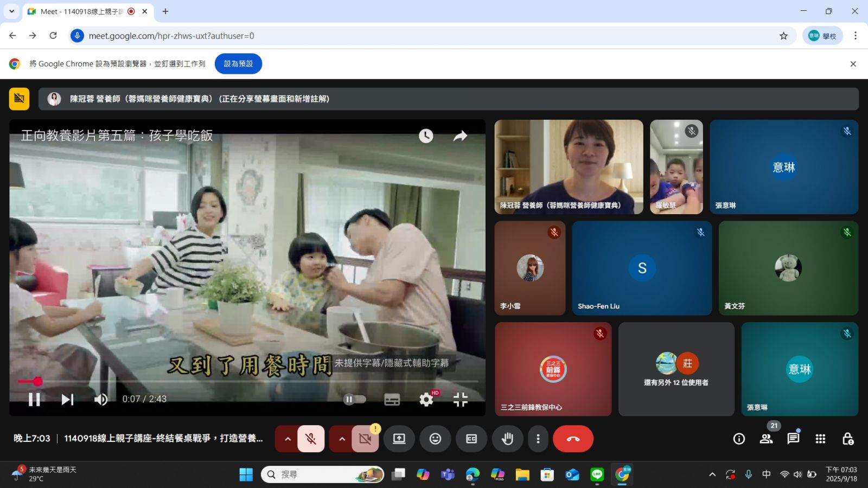The height and width of the screenshot is (488, 868).
Task: Expand video settings arrow beside camera
Action: (342, 439)
